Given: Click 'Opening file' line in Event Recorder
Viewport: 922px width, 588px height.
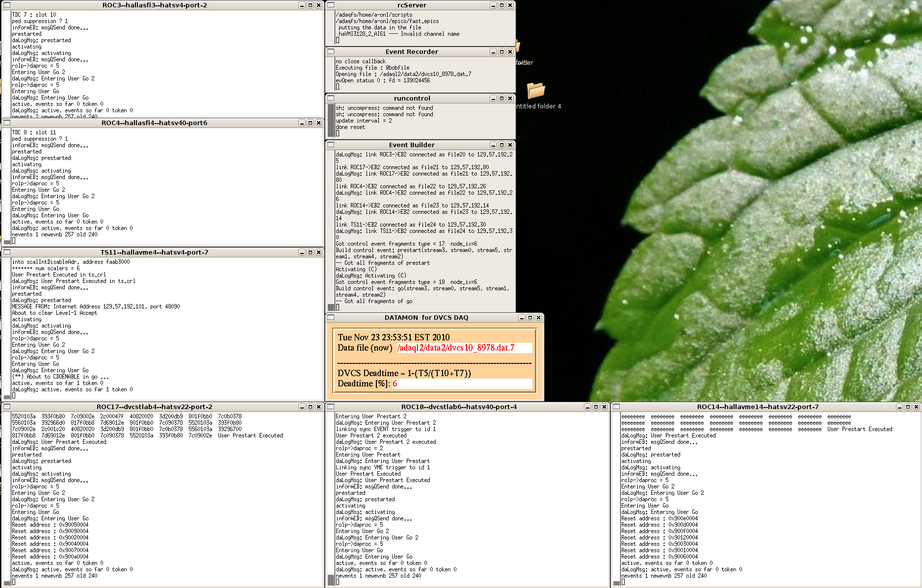Looking at the screenshot, I should point(403,74).
